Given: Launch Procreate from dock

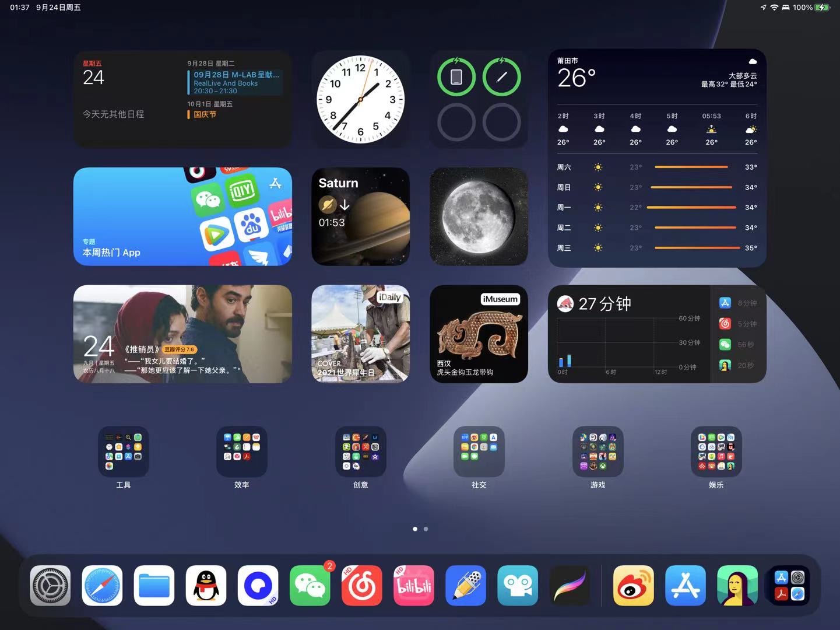Looking at the screenshot, I should [570, 586].
